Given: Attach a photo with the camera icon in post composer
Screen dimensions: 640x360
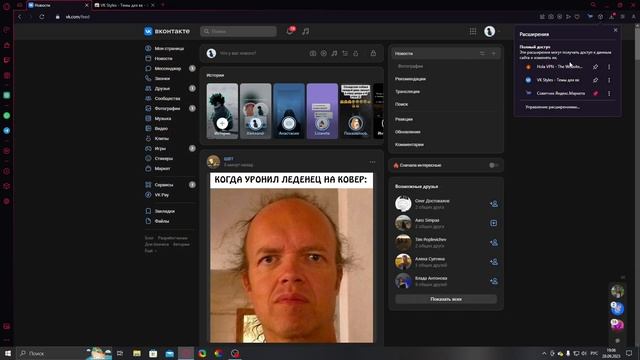Looking at the screenshot, I should [313, 53].
